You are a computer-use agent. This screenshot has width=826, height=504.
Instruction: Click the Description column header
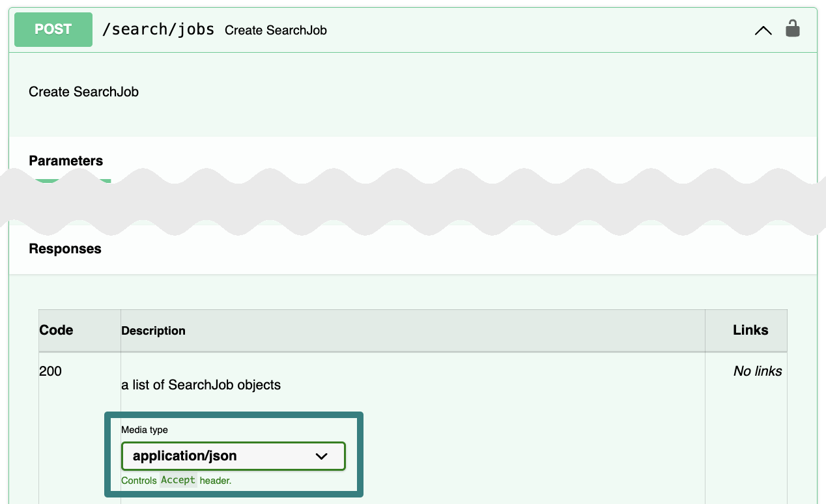point(154,330)
